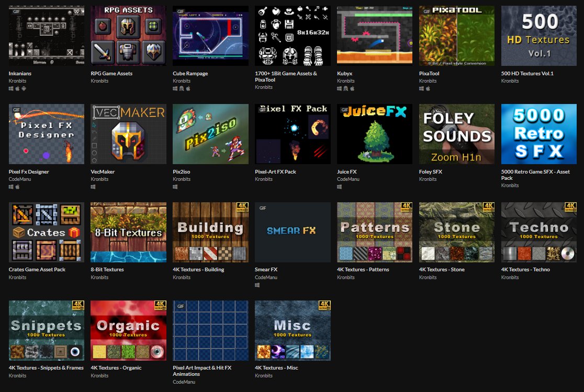Click the GIF badge on Smear FX thumbnail
The height and width of the screenshot is (392, 584).
tap(263, 208)
